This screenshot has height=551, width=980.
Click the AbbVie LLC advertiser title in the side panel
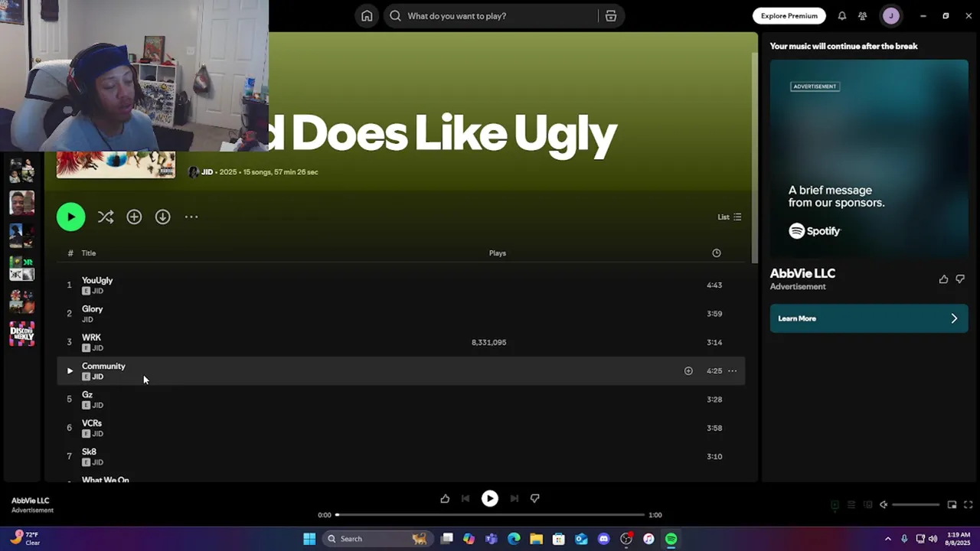click(802, 273)
